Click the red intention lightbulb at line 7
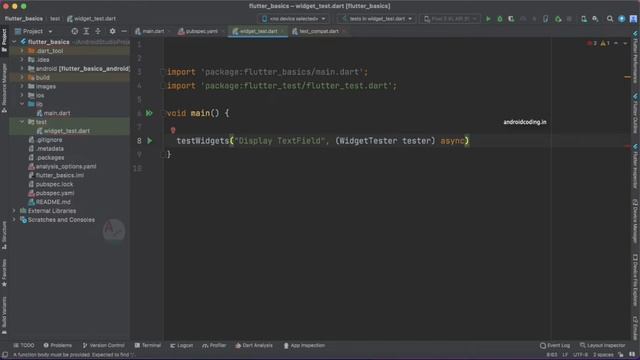The width and height of the screenshot is (640, 360). point(173,130)
